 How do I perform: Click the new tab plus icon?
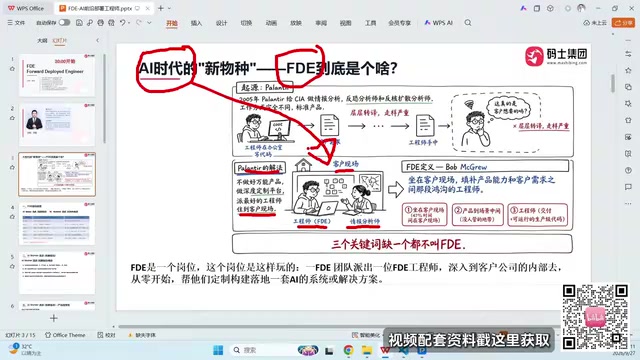(x=161, y=8)
